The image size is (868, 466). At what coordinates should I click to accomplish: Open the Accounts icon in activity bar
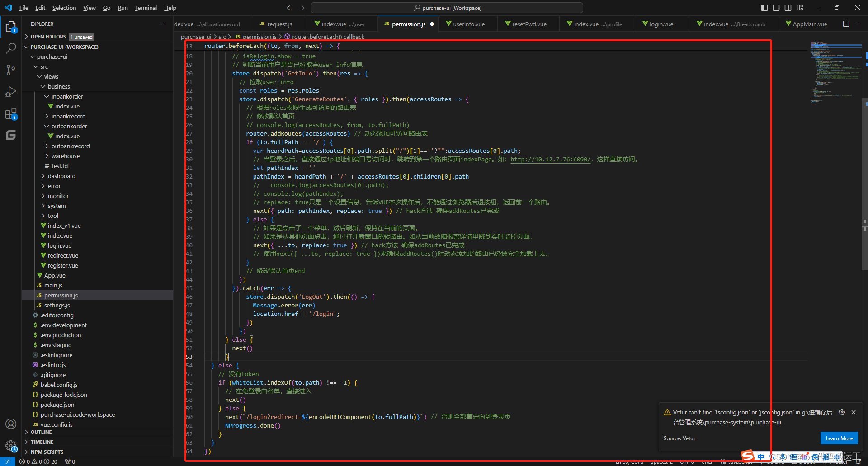click(11, 424)
